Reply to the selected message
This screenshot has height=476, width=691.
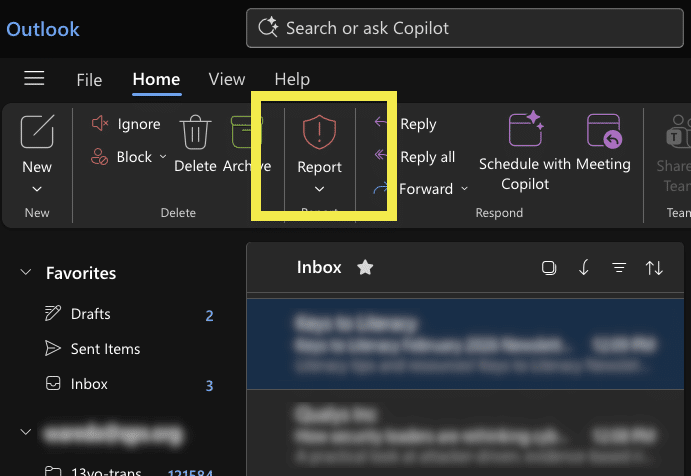click(405, 124)
